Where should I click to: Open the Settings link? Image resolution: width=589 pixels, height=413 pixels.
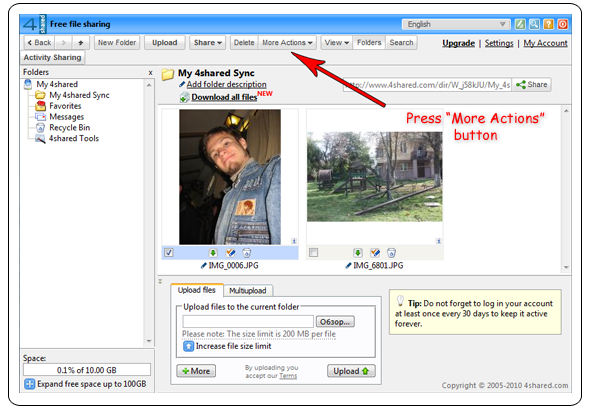(499, 43)
